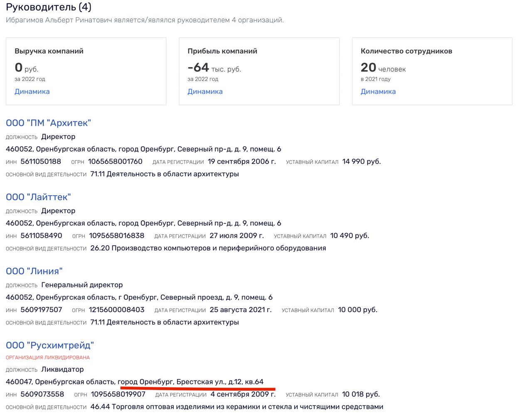Click charter capital 10 000 руб.
The width and height of the screenshot is (532, 420).
357,310
